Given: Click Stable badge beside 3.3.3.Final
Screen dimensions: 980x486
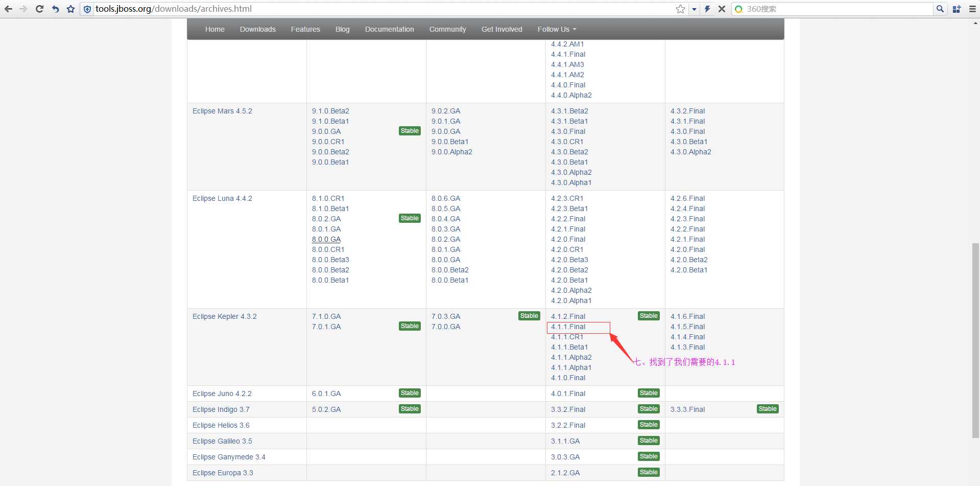Looking at the screenshot, I should point(768,409).
